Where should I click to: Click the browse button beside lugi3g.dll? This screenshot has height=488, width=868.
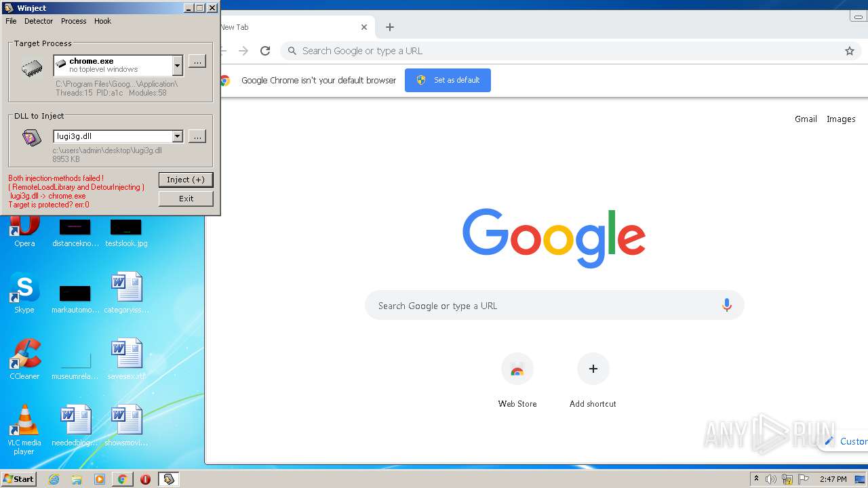tap(197, 136)
